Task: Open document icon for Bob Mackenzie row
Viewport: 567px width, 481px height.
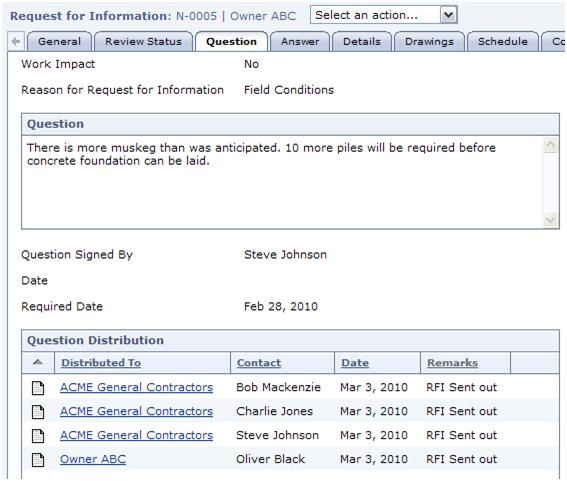Action: (x=38, y=388)
